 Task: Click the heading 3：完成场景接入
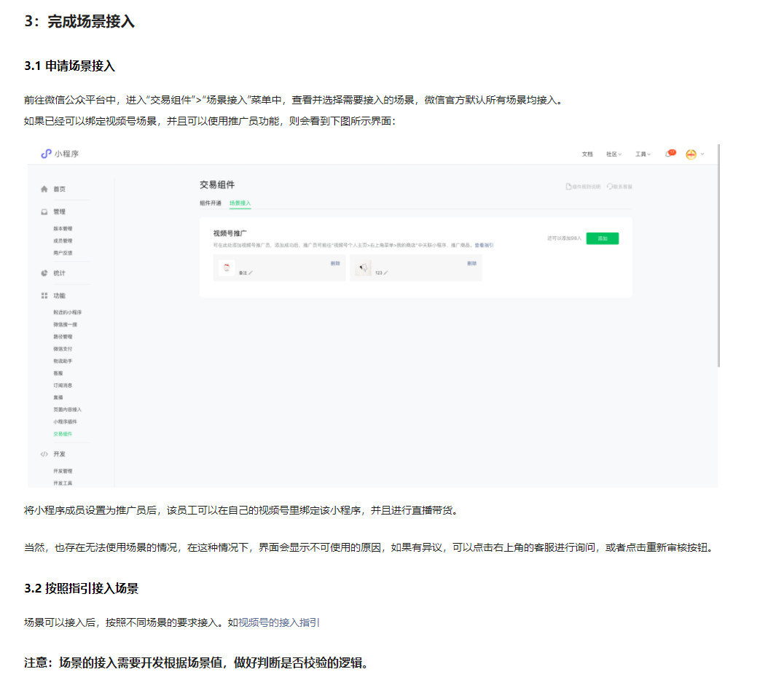click(x=79, y=22)
